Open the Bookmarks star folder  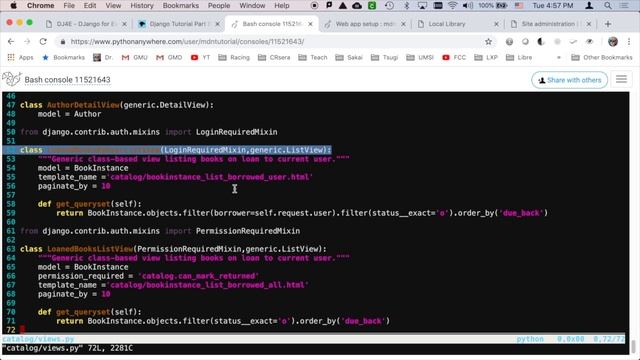click(x=64, y=58)
